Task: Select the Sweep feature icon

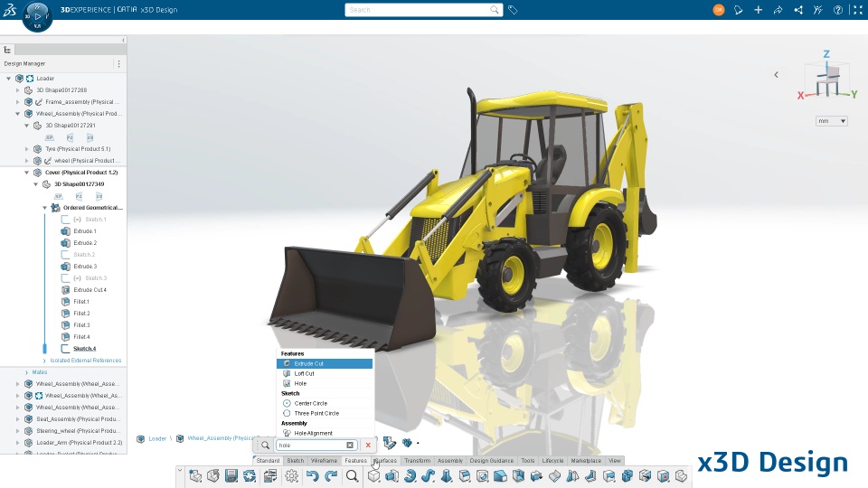Action: [428, 476]
